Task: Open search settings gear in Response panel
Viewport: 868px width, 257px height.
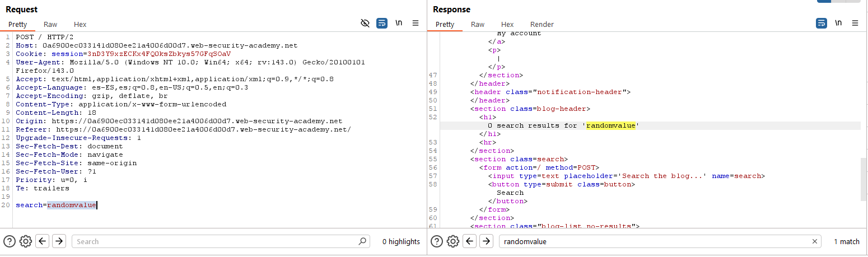Action: pos(453,241)
